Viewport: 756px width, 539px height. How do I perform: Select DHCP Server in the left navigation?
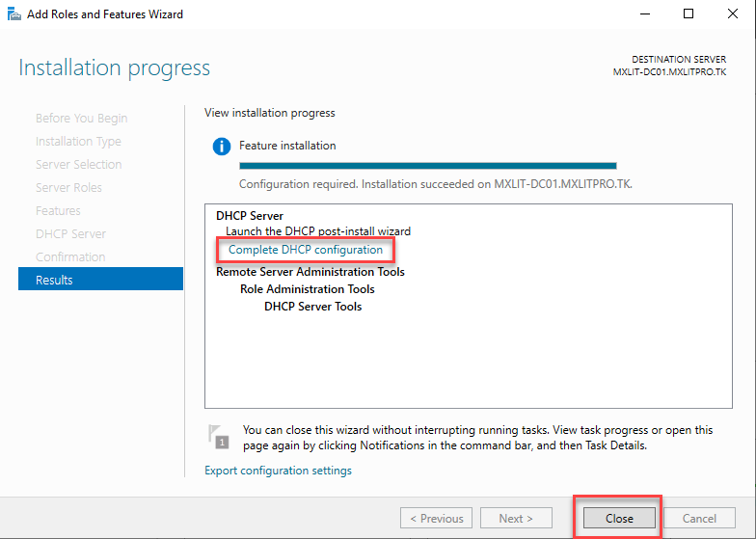tap(70, 233)
